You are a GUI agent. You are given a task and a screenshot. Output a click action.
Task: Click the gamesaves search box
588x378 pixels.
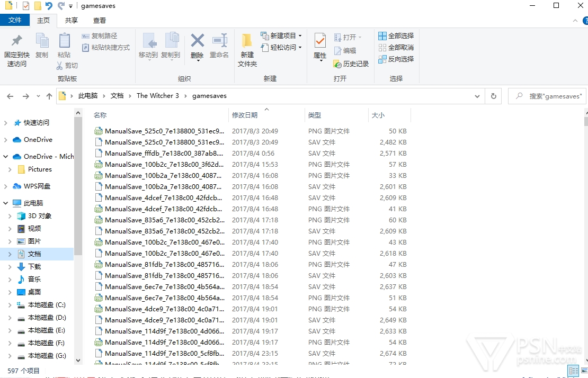point(546,96)
